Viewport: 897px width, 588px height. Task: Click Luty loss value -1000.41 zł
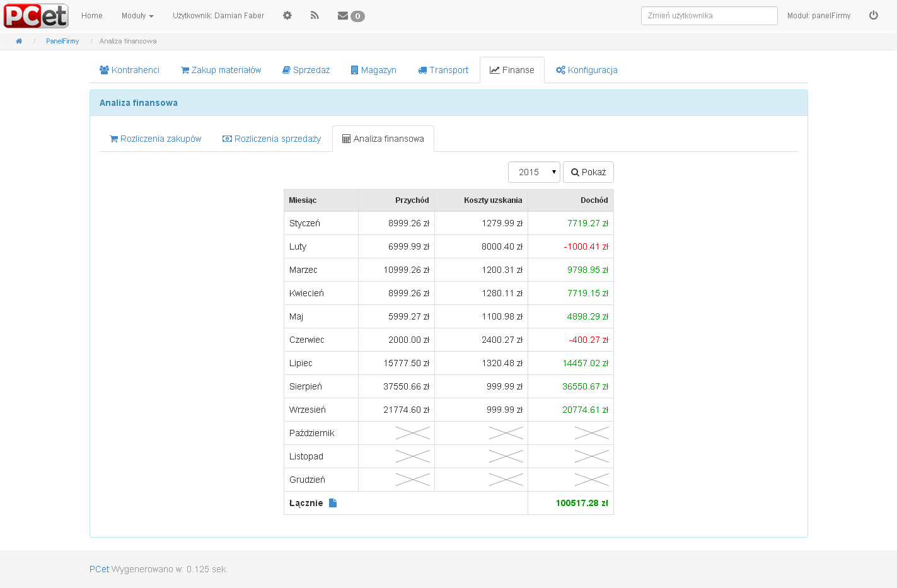coord(586,246)
